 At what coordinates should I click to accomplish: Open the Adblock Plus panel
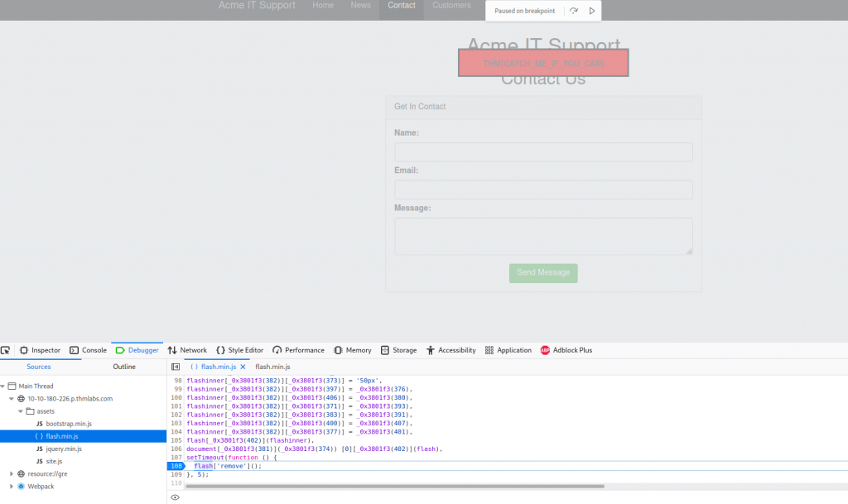[566, 350]
